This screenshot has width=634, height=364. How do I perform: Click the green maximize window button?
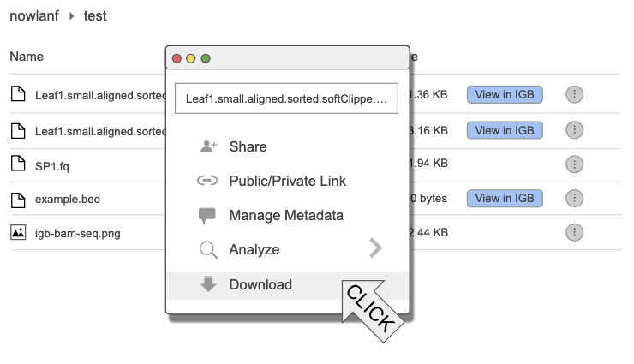click(206, 58)
